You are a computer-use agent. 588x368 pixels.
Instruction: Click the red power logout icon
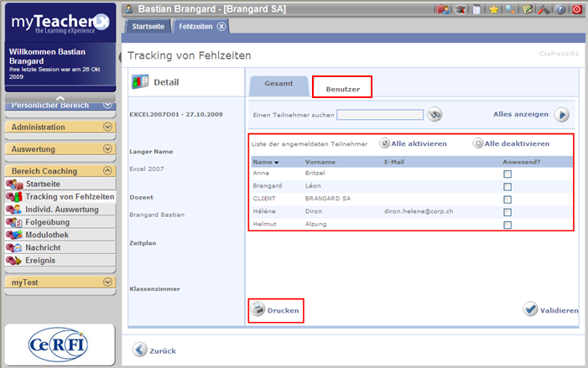coord(576,9)
